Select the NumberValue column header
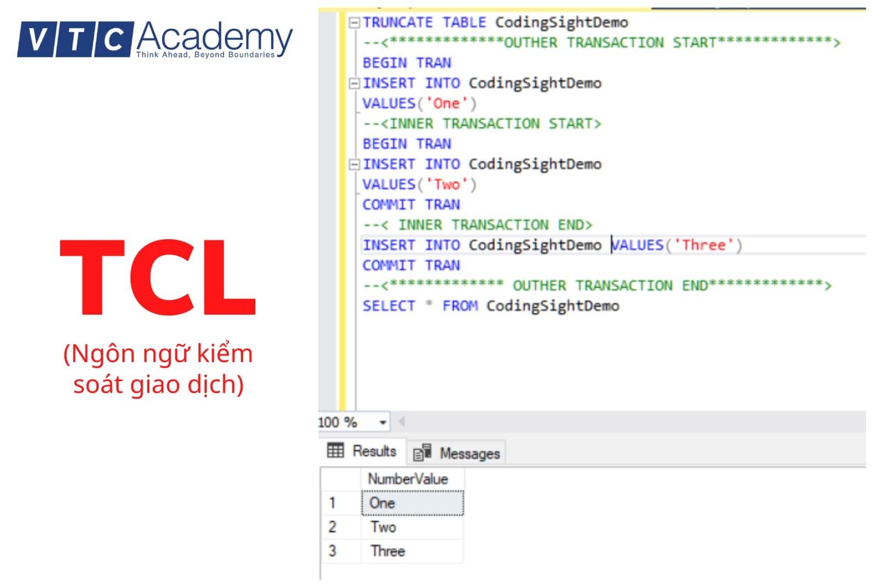Viewport: 882px width, 588px height. tap(408, 479)
